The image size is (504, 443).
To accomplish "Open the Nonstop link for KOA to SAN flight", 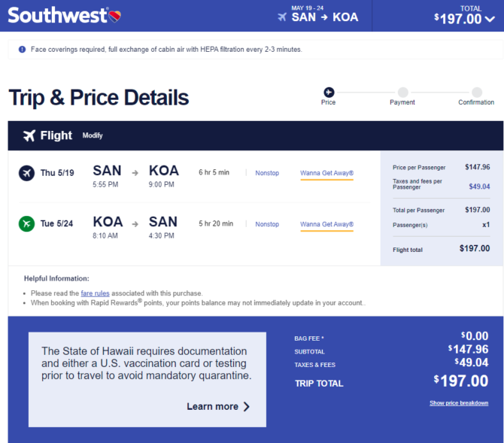I will pos(267,224).
